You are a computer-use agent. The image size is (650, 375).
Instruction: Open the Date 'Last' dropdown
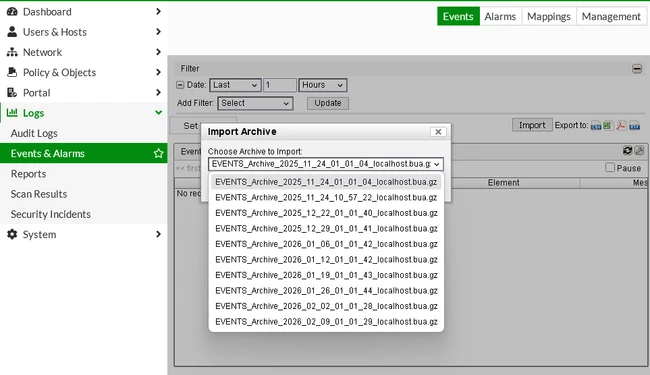point(235,85)
